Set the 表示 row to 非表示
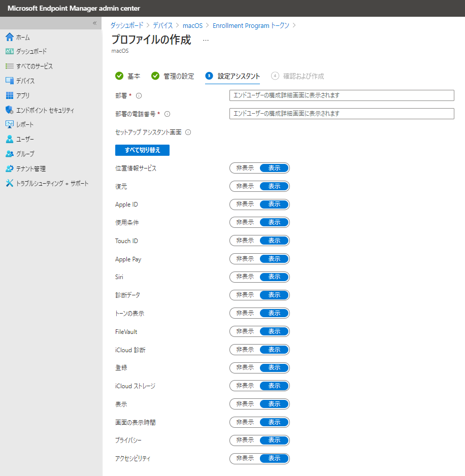This screenshot has height=476, width=465. 245,404
